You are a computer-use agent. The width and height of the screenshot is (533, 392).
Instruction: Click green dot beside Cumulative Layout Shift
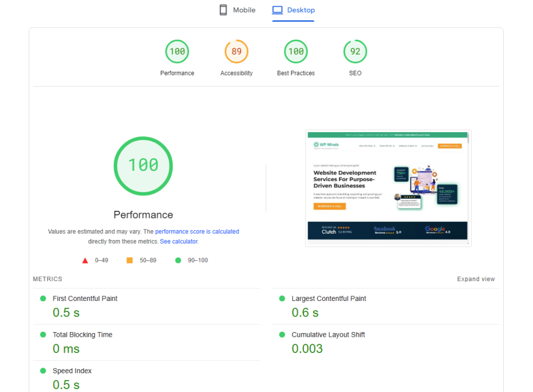pos(282,335)
